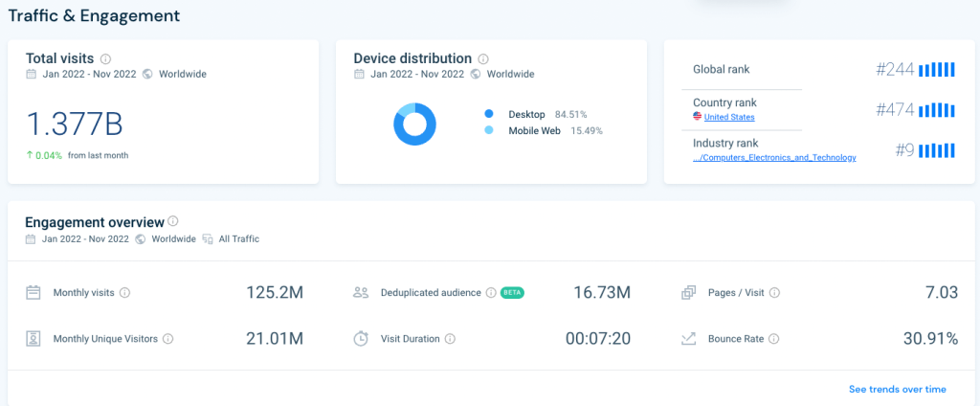980x406 pixels.
Task: Click the info icon beside Device distribution
Action: pyautogui.click(x=483, y=58)
